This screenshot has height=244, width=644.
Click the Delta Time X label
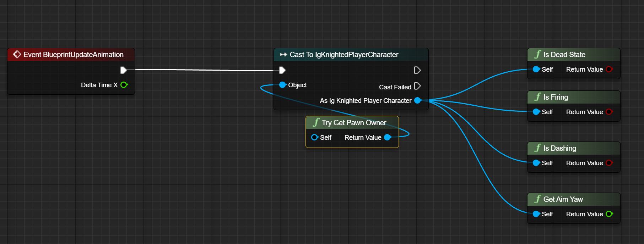pos(99,85)
